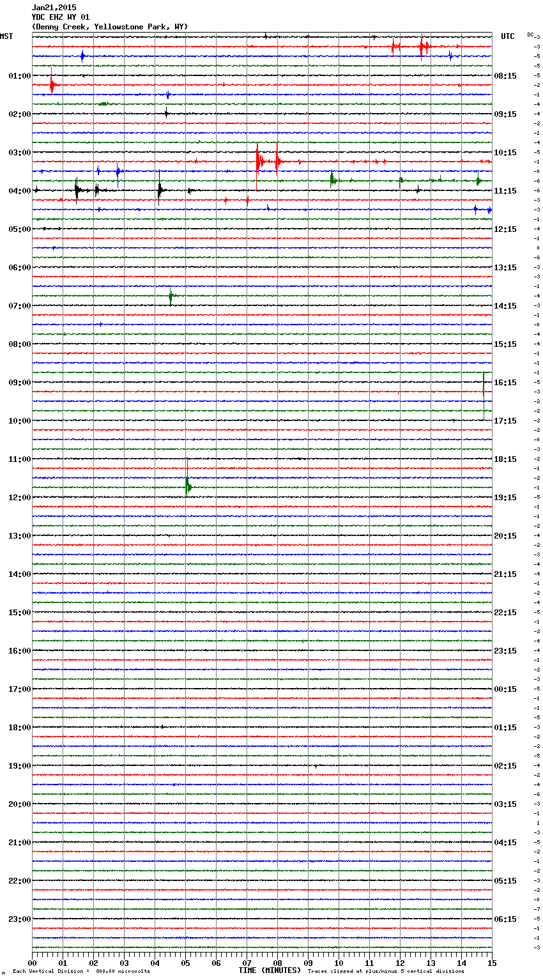Click the UTC time zone header
Screen dimensions: 543x980
507,36
